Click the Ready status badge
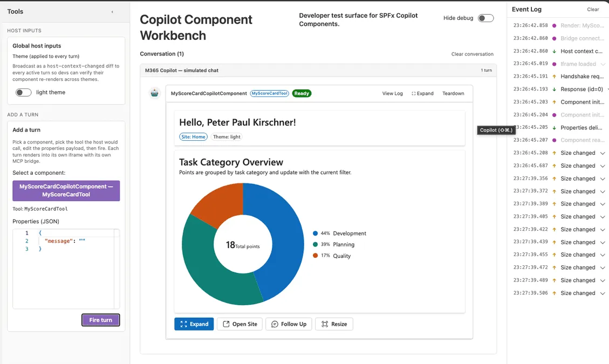Image resolution: width=609 pixels, height=364 pixels. (x=302, y=94)
